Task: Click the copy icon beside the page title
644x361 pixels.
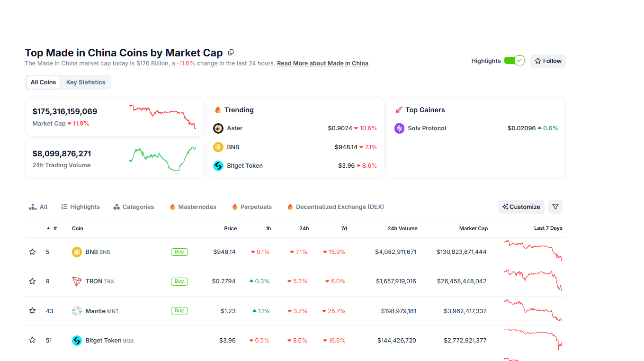Action: [x=231, y=53]
